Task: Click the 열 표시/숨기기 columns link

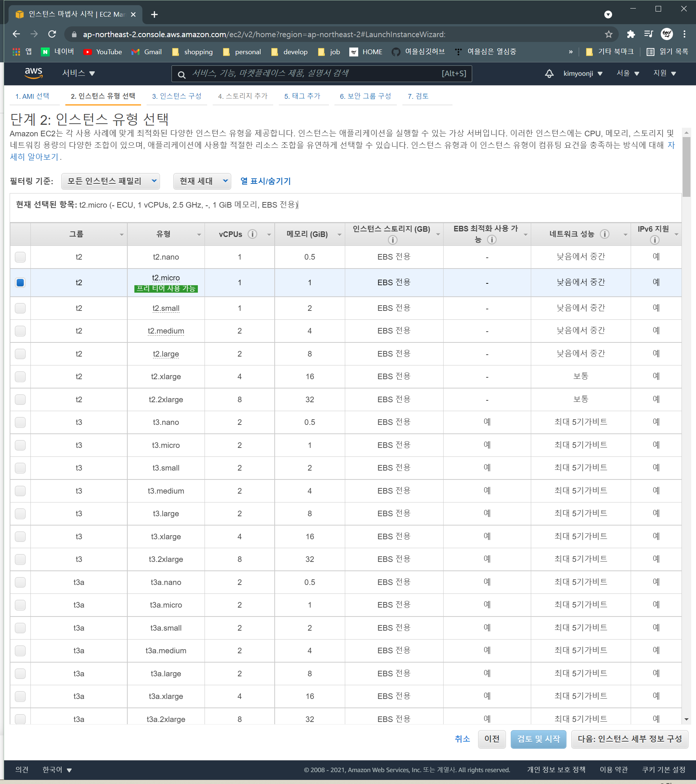Action: pos(265,181)
